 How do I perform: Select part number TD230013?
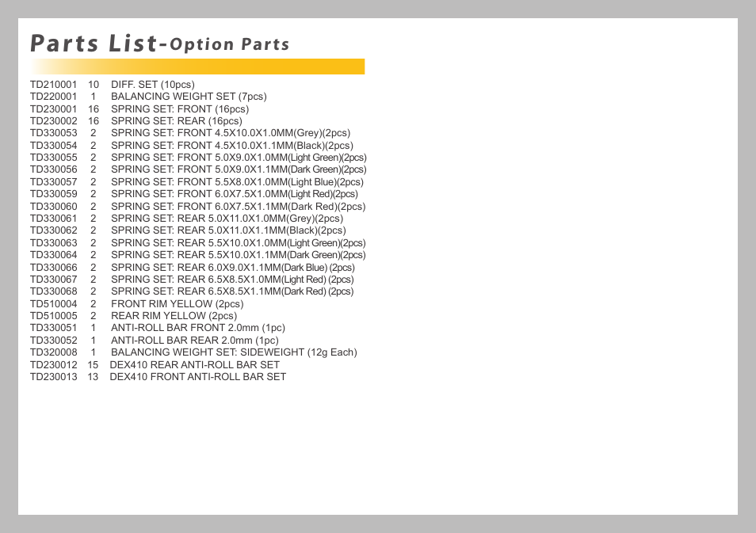coord(54,377)
